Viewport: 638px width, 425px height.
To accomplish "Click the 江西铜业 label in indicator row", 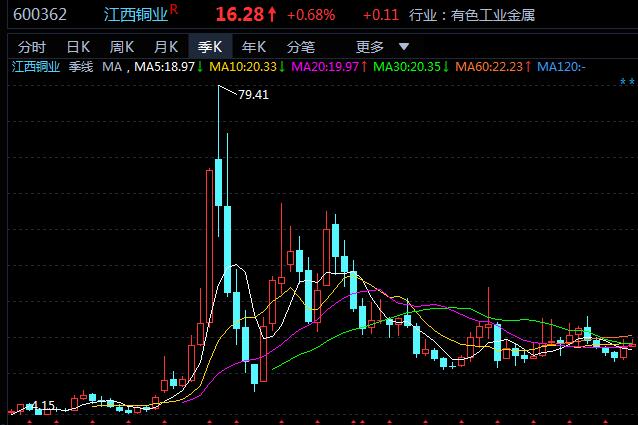I will [x=36, y=67].
